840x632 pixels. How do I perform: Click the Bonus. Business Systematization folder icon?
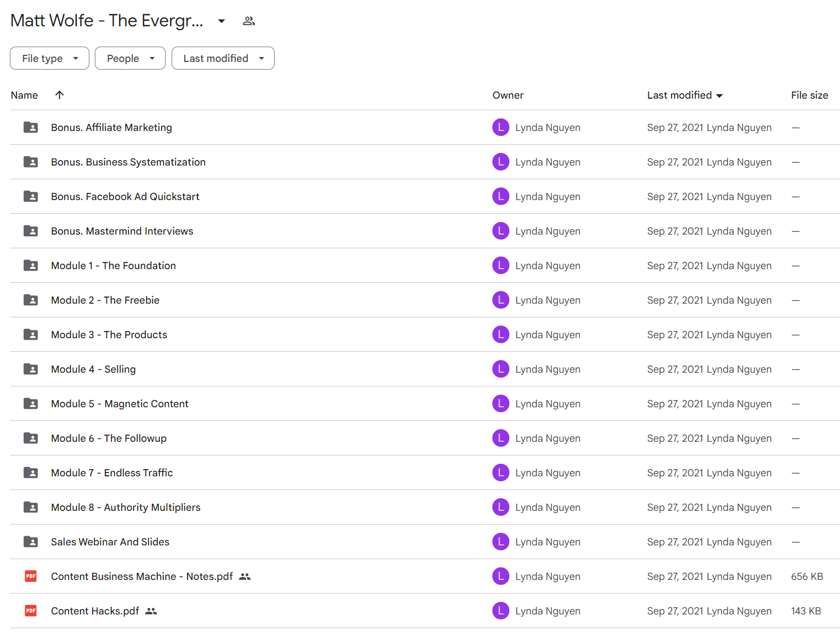31,162
